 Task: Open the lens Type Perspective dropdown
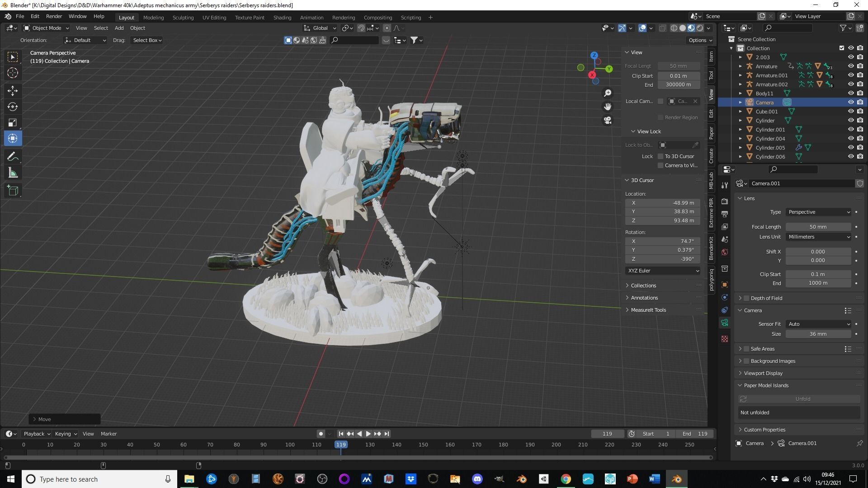pyautogui.click(x=819, y=212)
